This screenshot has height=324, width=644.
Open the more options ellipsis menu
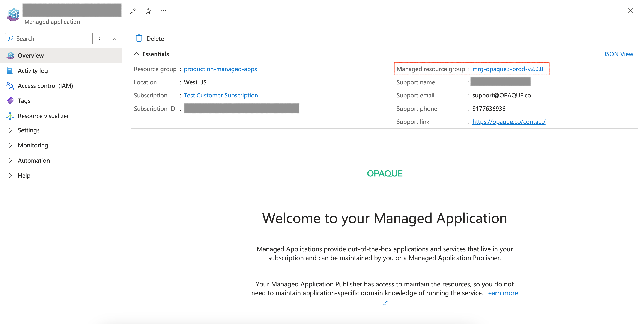tap(163, 11)
